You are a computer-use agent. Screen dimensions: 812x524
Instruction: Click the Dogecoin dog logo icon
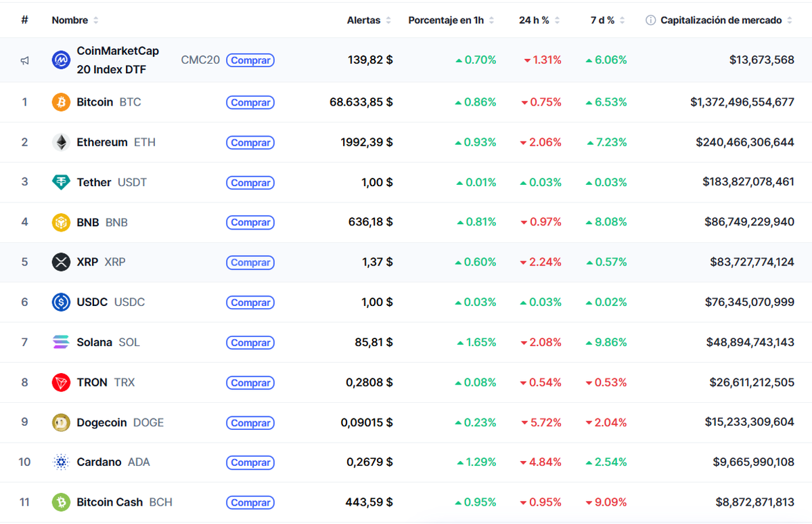point(61,422)
